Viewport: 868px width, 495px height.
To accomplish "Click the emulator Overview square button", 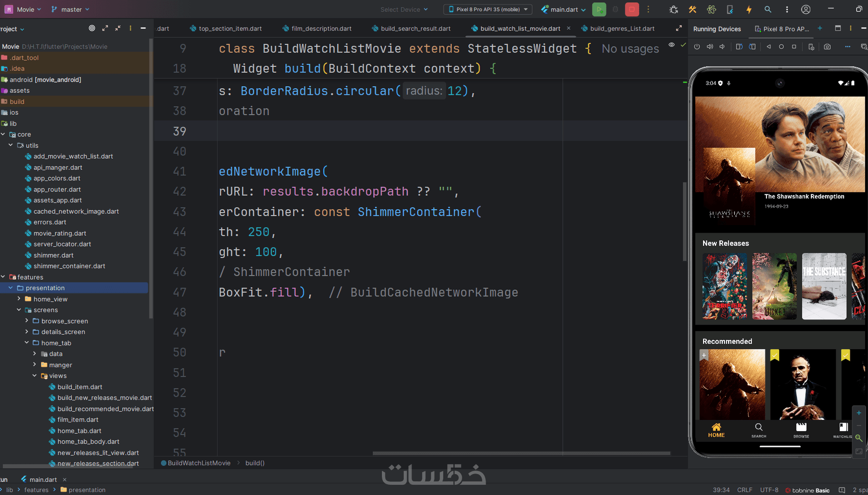I will [x=794, y=46].
